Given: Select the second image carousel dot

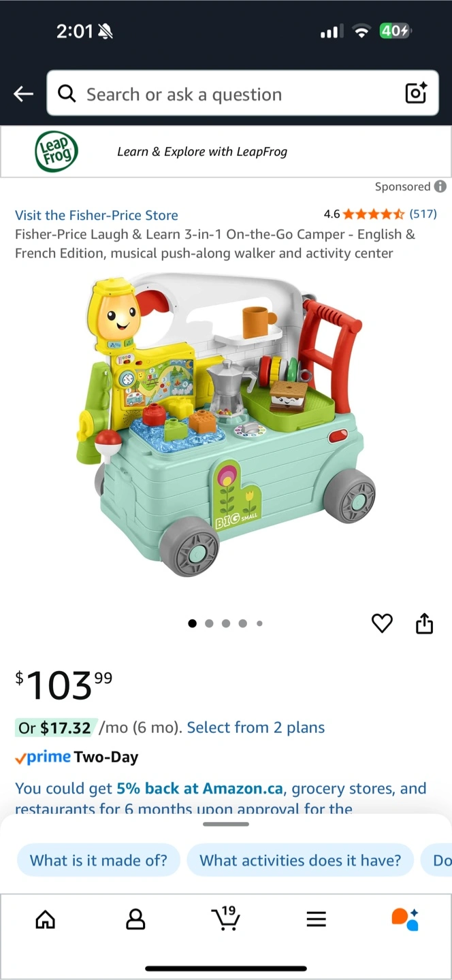Looking at the screenshot, I should pos(209,623).
